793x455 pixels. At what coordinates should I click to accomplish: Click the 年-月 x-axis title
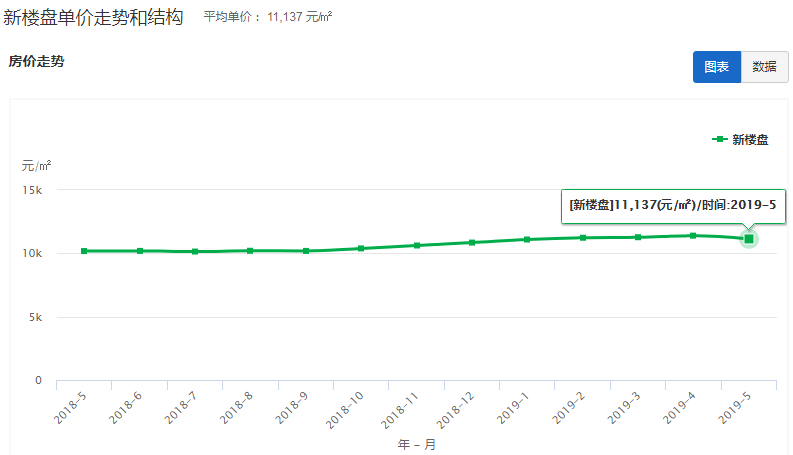417,444
